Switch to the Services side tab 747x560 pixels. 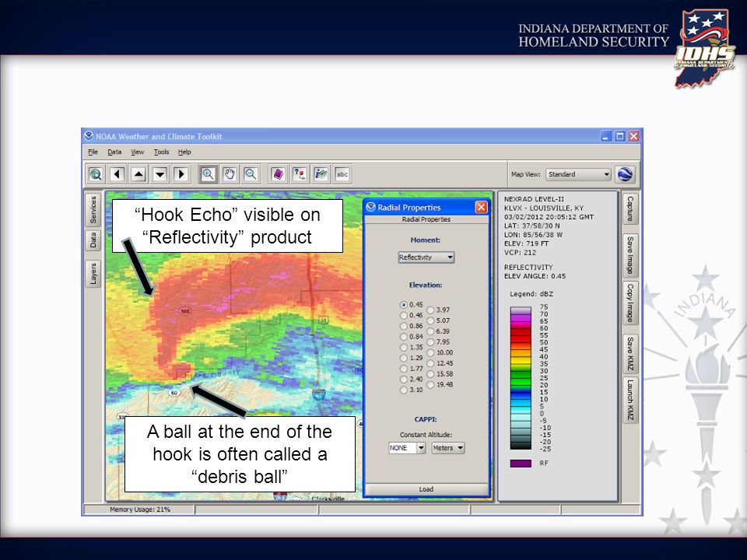pyautogui.click(x=93, y=210)
